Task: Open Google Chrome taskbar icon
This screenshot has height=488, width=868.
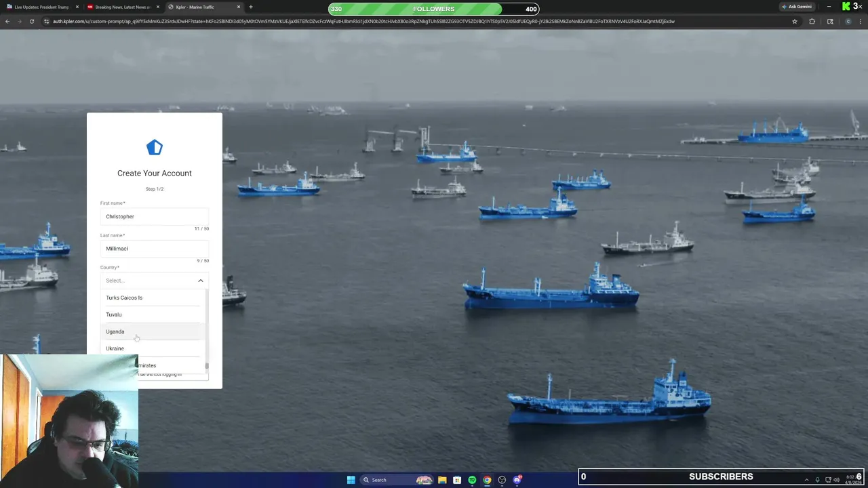Action: (487, 480)
